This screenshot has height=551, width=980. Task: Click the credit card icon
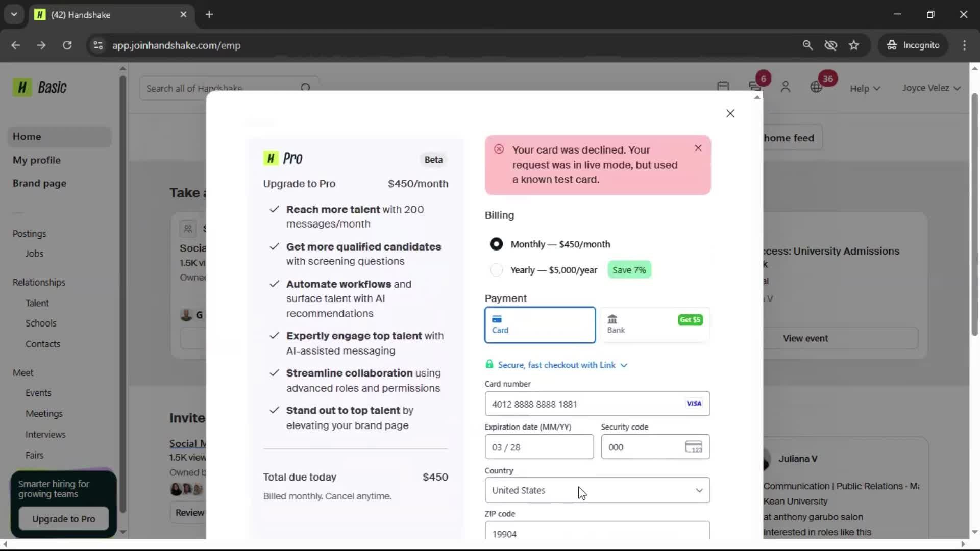[x=497, y=319]
